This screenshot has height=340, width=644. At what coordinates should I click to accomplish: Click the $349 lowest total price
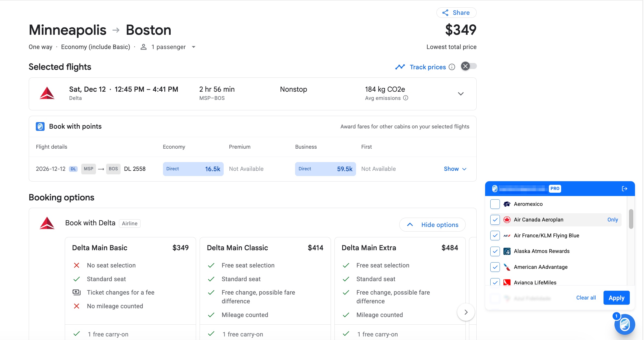461,30
